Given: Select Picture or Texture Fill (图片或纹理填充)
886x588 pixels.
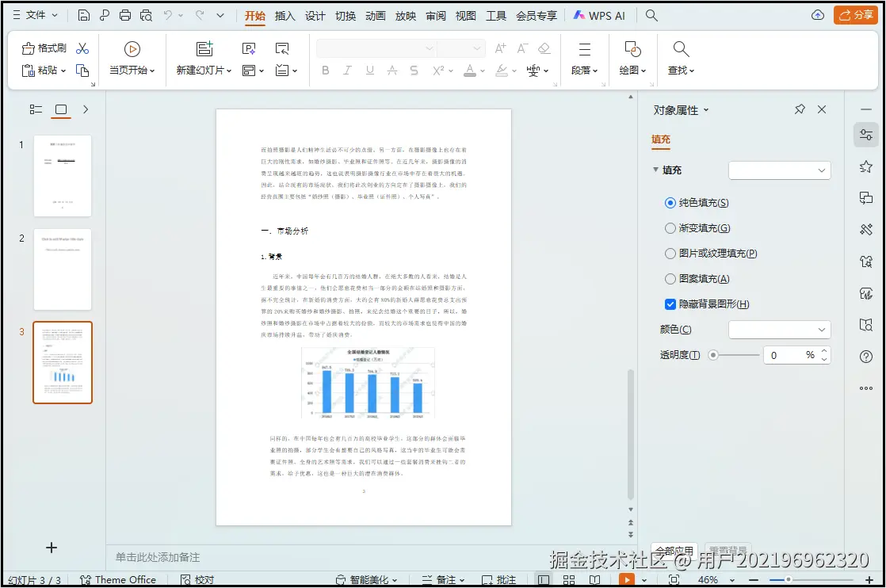Looking at the screenshot, I should pos(670,254).
